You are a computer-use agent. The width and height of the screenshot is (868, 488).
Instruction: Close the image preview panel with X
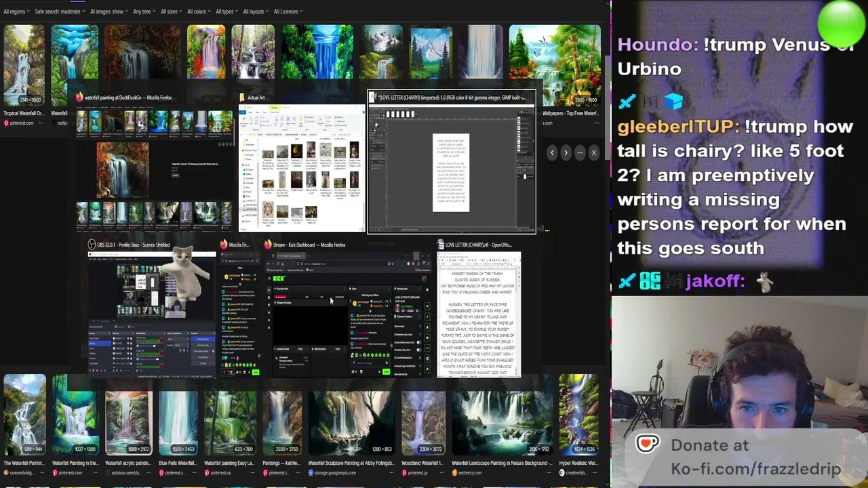(x=594, y=152)
